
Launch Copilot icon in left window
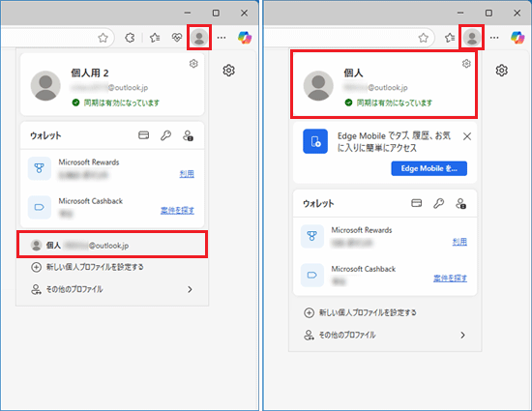[245, 38]
